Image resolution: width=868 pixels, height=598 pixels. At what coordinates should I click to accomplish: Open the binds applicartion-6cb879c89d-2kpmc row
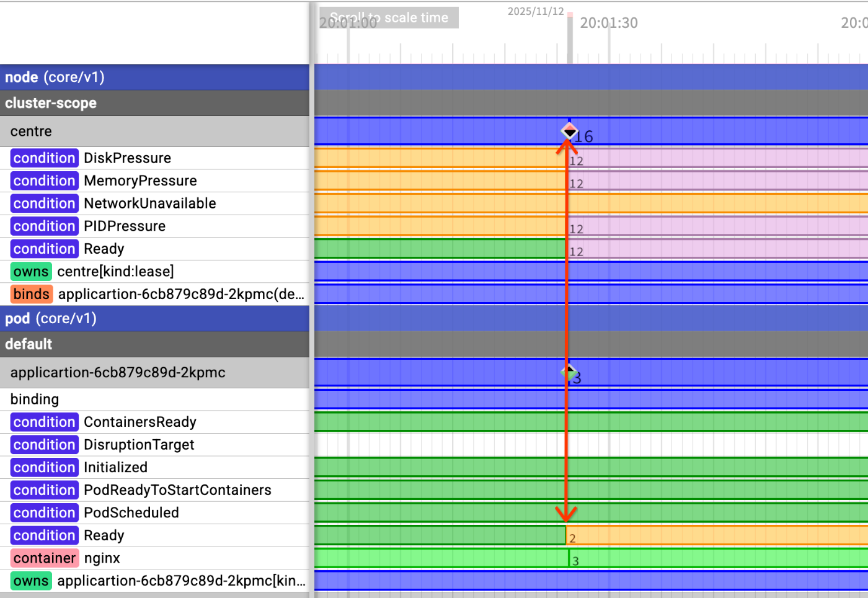[154, 294]
